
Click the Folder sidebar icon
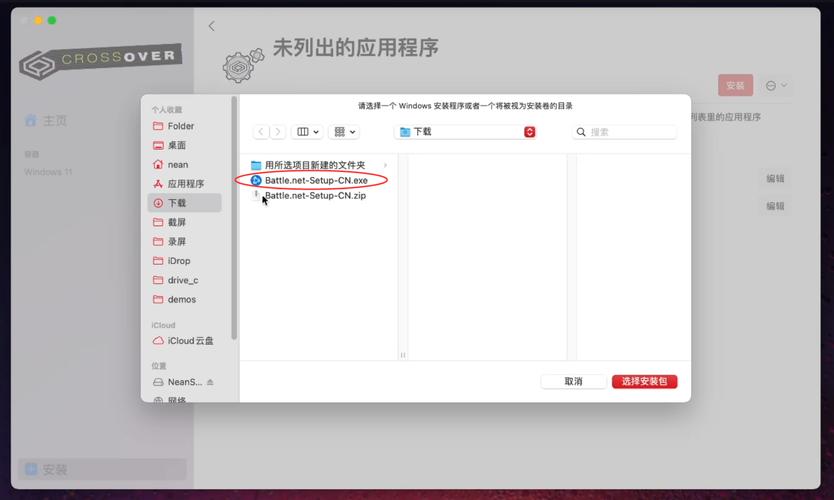(158, 126)
